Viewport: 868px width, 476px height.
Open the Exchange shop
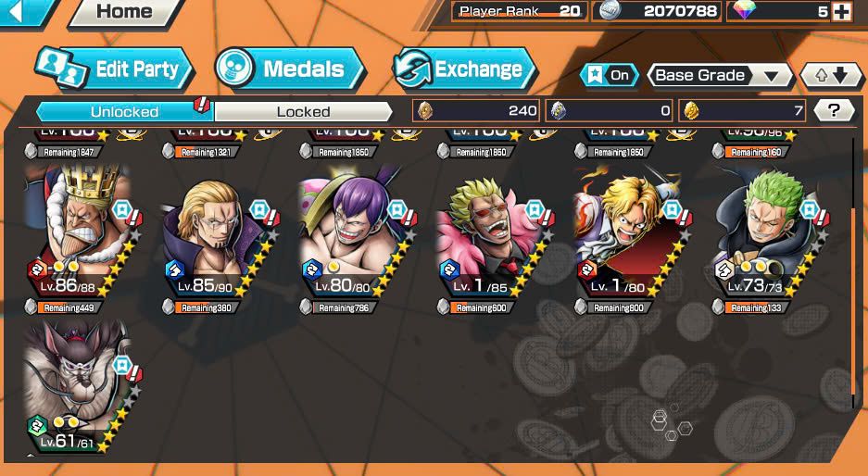(464, 69)
